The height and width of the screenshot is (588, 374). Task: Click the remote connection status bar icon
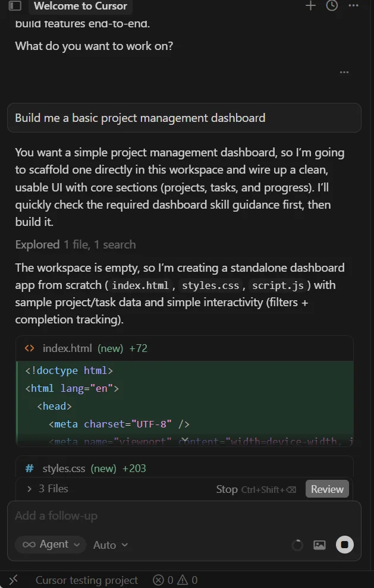pos(14,580)
